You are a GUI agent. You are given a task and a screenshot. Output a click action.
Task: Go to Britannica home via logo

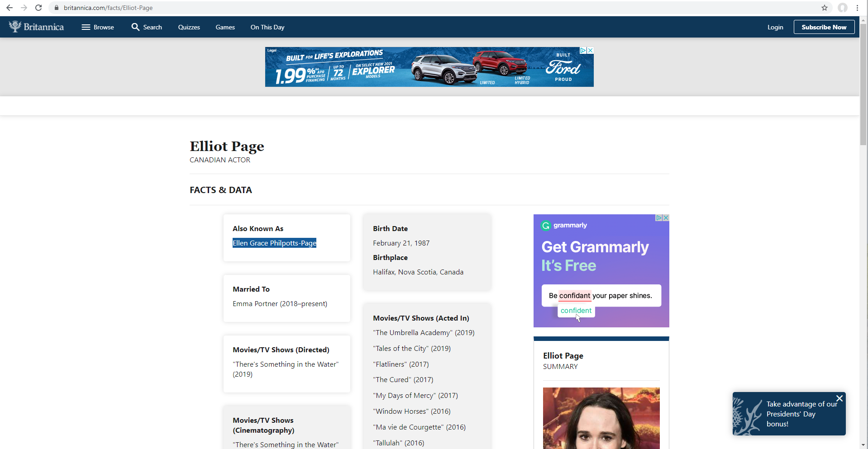[36, 27]
